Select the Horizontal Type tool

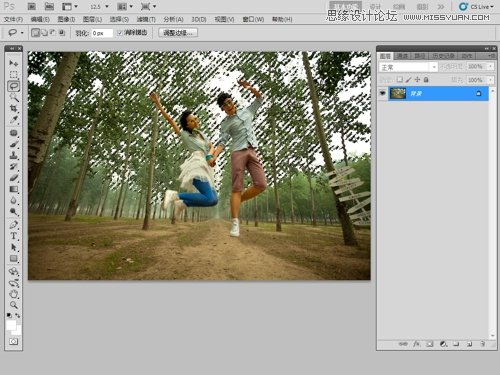tap(13, 236)
